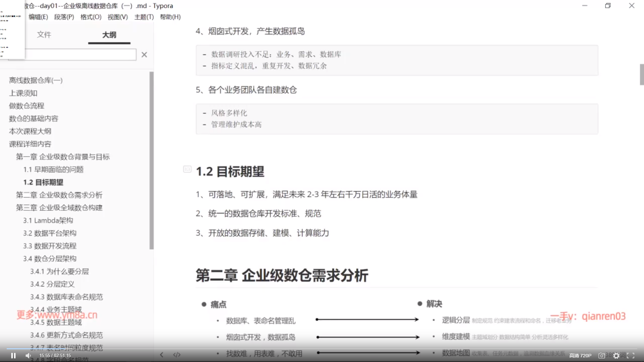This screenshot has height=362, width=644.
Task: Collapse the sidebar with the left chevron
Action: pos(162,355)
